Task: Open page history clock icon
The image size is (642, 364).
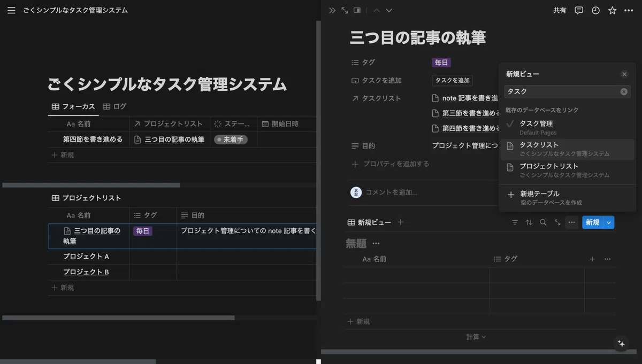Action: pos(595,10)
